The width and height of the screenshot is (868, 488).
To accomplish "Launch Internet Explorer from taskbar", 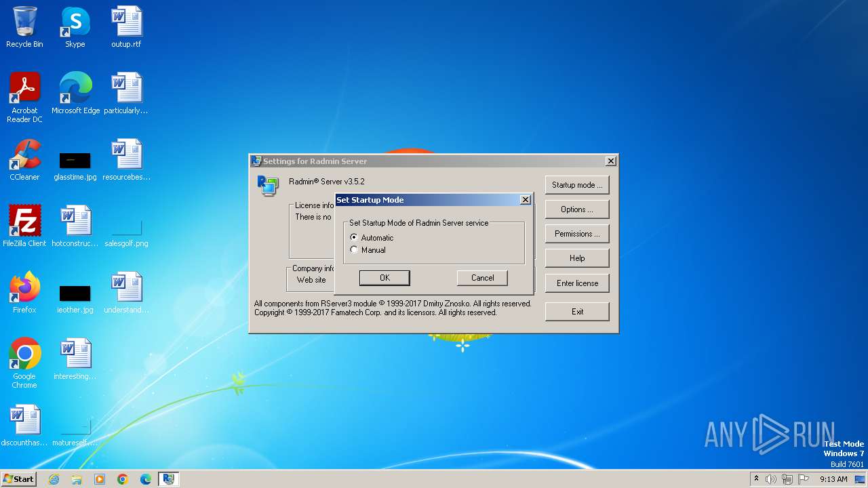I will click(54, 479).
